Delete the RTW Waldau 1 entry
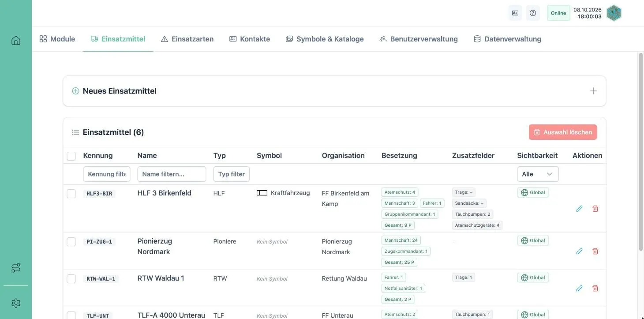 point(595,288)
